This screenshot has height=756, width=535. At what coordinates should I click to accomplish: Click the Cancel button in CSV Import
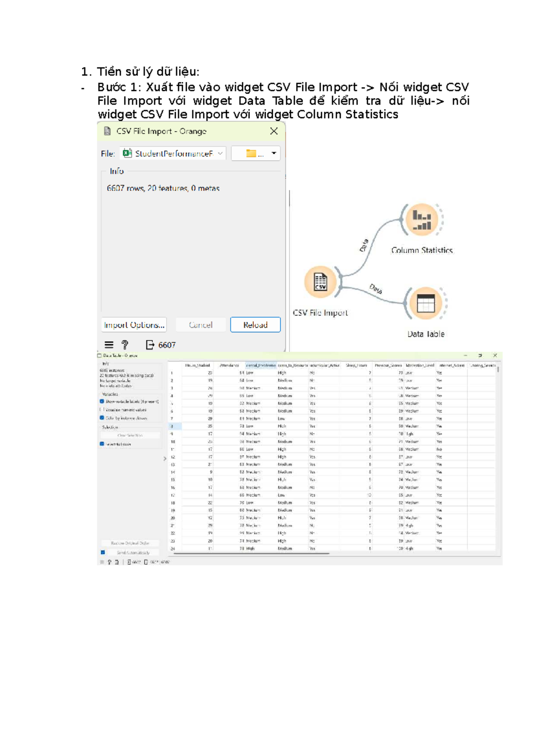click(201, 325)
